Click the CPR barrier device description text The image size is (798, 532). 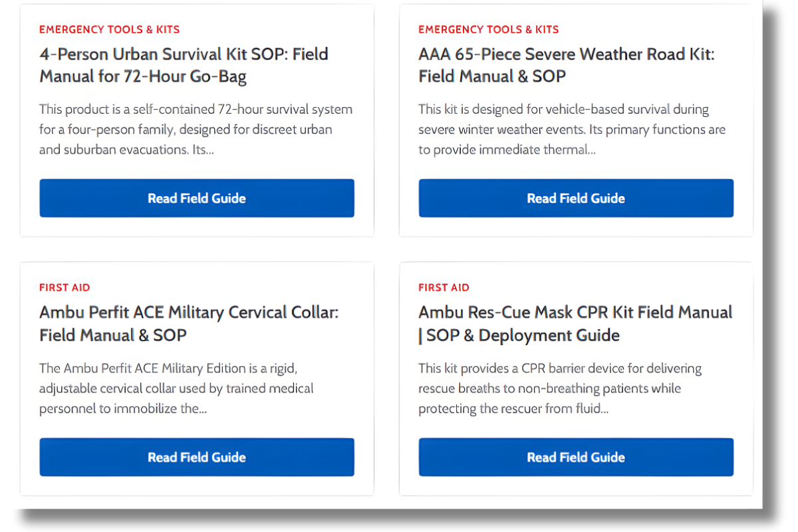(x=559, y=388)
